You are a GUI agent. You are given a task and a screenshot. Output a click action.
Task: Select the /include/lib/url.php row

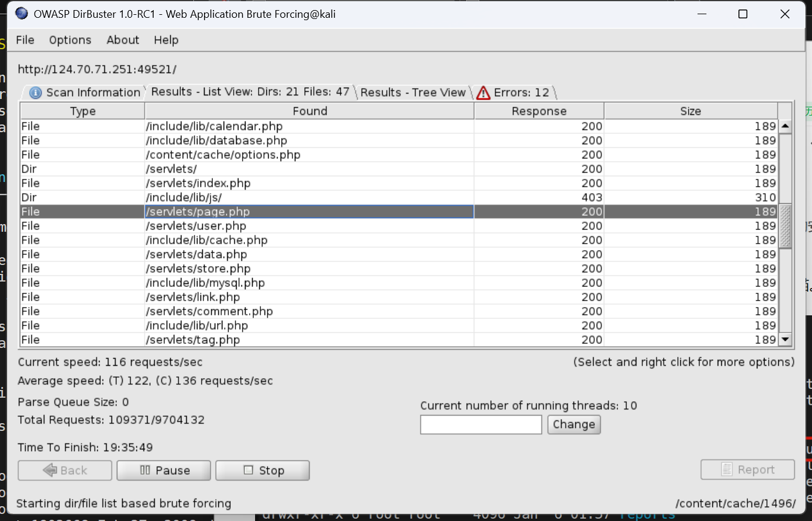click(x=399, y=325)
